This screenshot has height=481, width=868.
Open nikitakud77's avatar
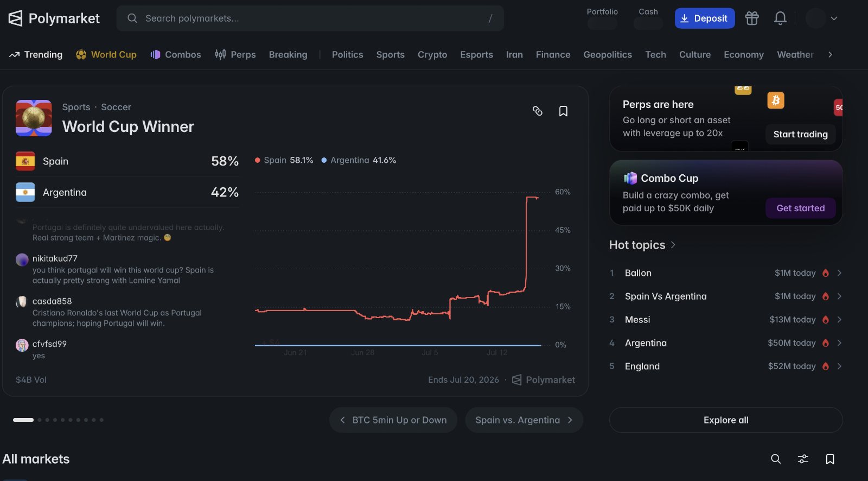point(22,260)
